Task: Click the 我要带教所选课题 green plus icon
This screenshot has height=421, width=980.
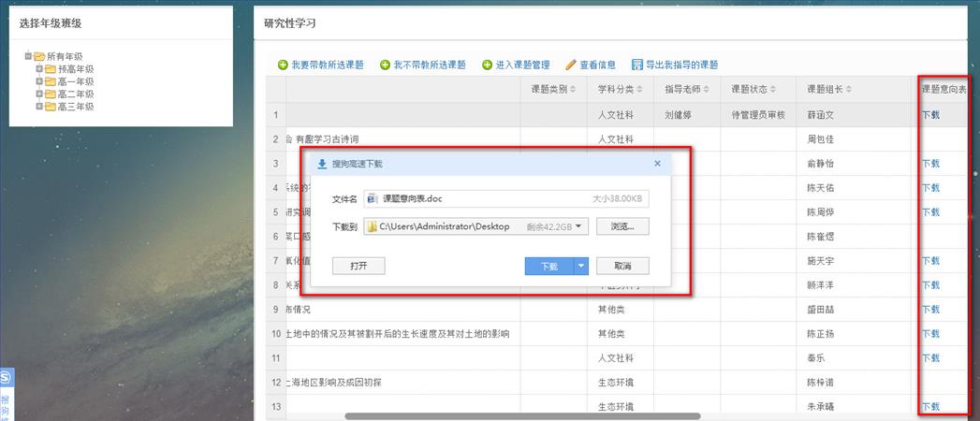Action: [283, 65]
